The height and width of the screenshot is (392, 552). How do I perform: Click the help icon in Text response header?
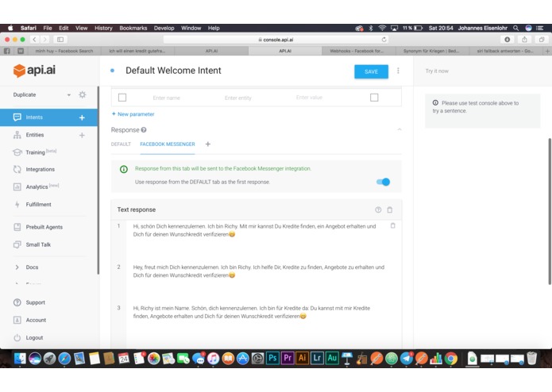tap(378, 209)
